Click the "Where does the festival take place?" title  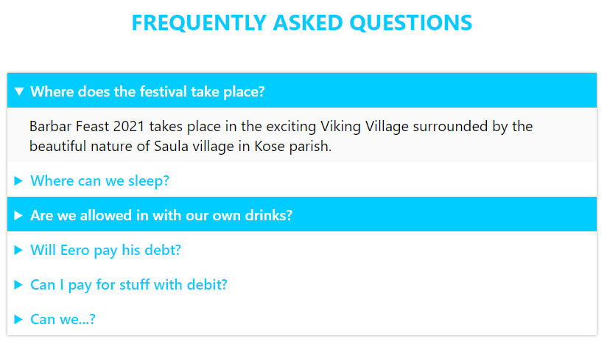coord(147,91)
